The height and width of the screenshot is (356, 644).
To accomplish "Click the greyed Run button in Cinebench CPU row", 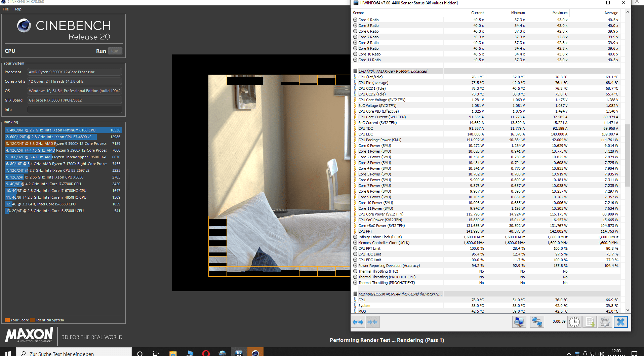I will click(x=115, y=51).
